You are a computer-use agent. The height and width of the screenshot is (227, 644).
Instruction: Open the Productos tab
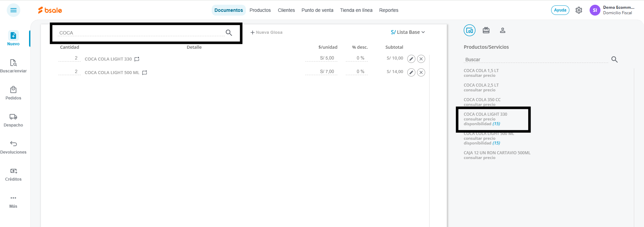click(260, 10)
